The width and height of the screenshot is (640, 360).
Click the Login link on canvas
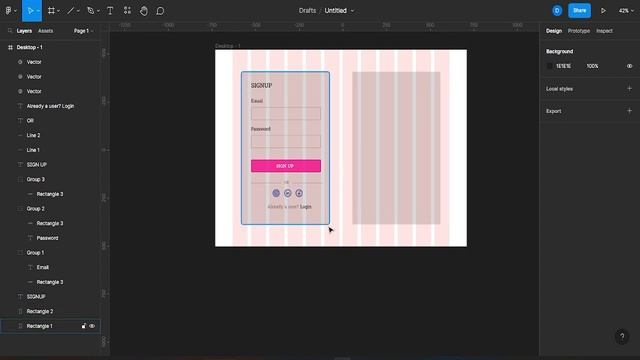pos(306,207)
